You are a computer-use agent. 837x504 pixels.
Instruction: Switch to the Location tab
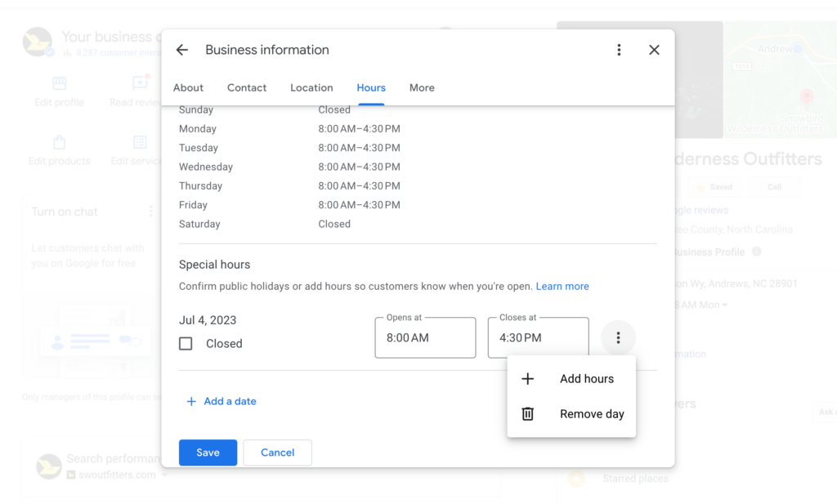click(x=311, y=88)
